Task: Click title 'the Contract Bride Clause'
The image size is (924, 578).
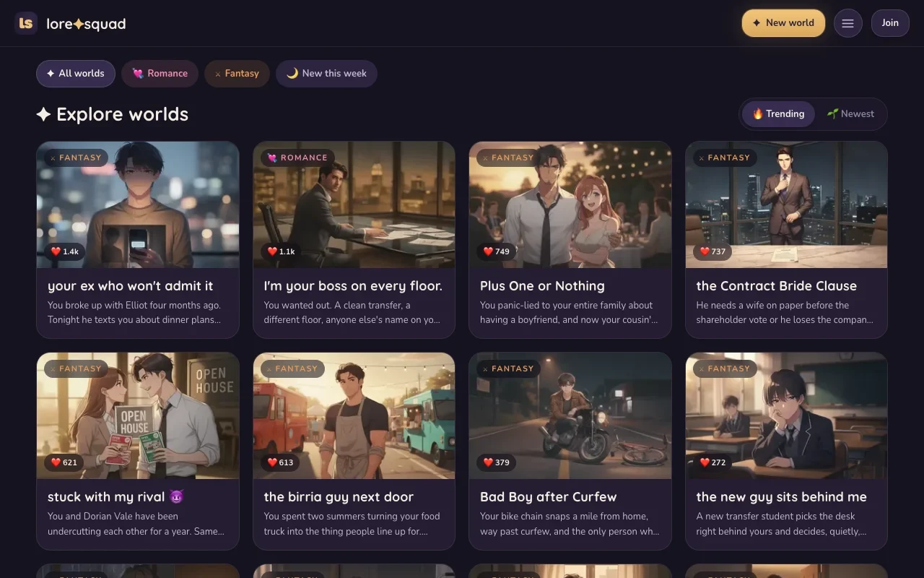Action: tap(776, 286)
